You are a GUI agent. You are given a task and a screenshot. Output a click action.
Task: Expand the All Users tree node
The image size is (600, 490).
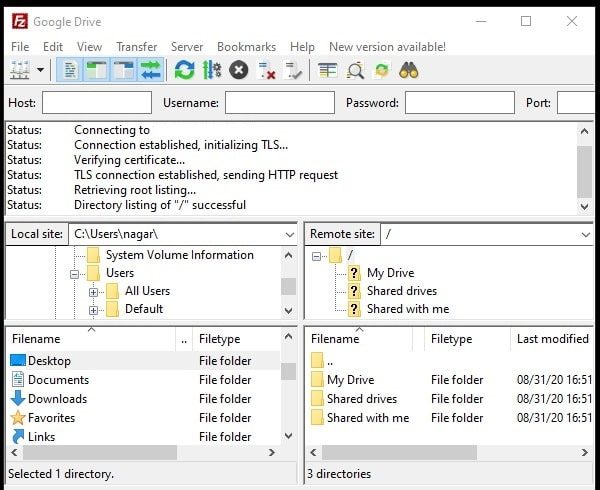[x=93, y=292]
